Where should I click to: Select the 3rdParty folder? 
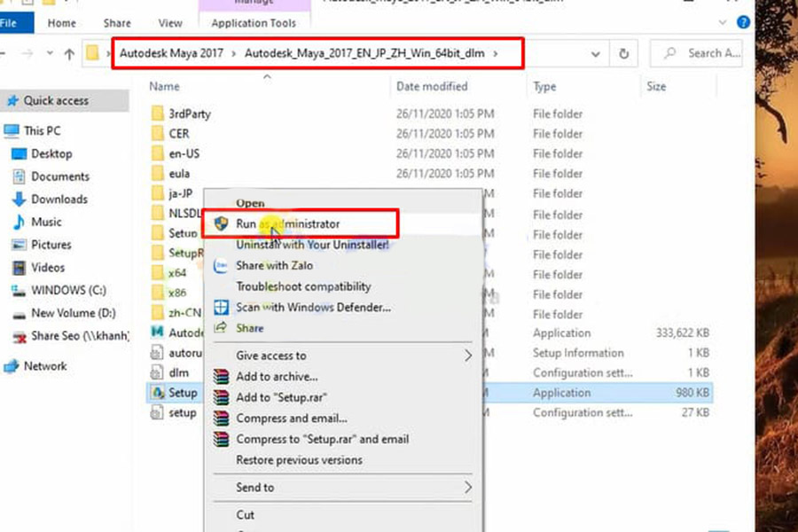(x=190, y=114)
